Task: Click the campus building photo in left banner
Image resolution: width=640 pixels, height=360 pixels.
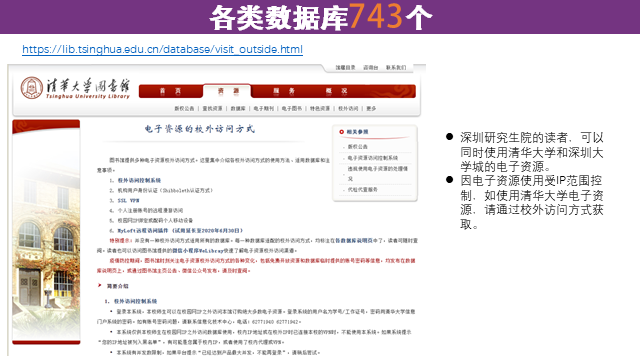Action: pyautogui.click(x=46, y=237)
